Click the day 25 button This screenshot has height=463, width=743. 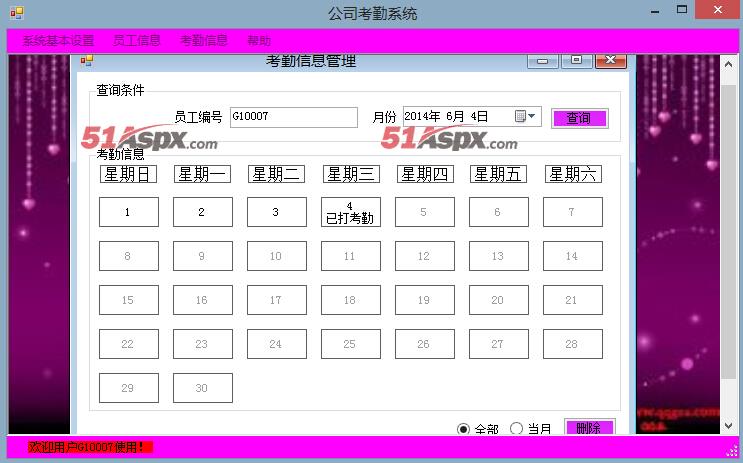pos(351,344)
